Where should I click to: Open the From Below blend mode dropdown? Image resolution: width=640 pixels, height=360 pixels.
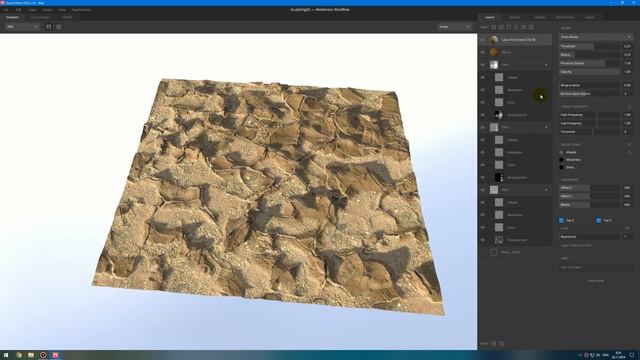point(596,37)
